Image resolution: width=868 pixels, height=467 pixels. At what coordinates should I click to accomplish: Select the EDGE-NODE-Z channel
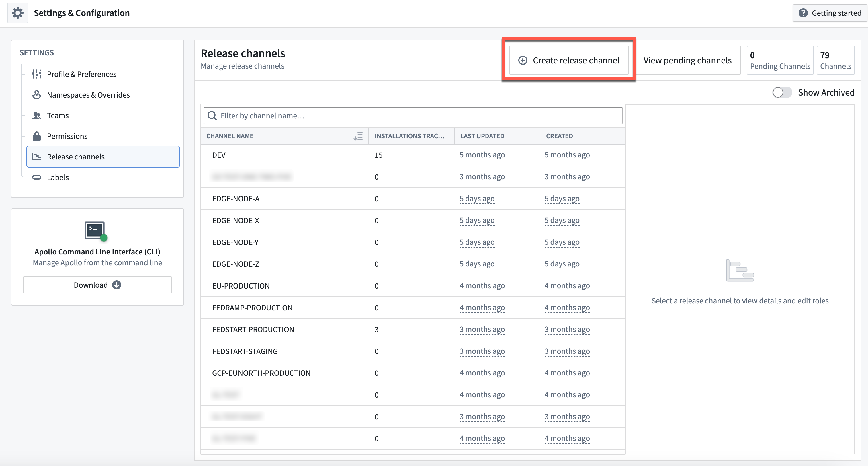click(x=413, y=264)
